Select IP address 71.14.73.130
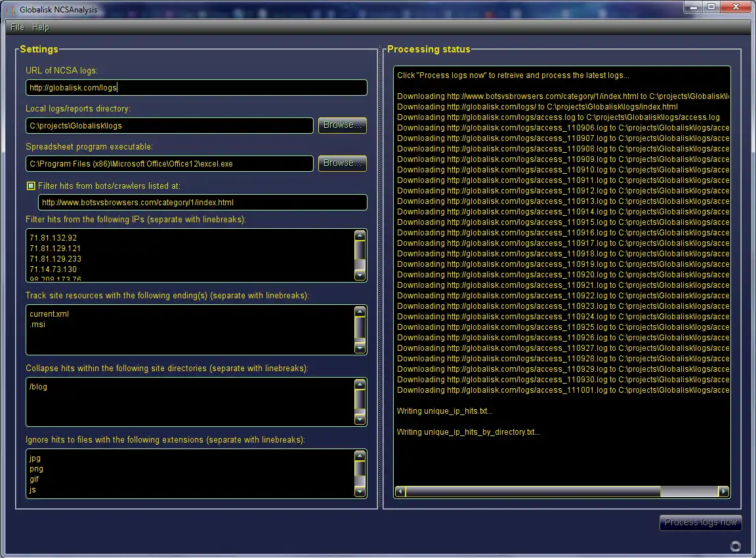This screenshot has height=558, width=756. (53, 270)
